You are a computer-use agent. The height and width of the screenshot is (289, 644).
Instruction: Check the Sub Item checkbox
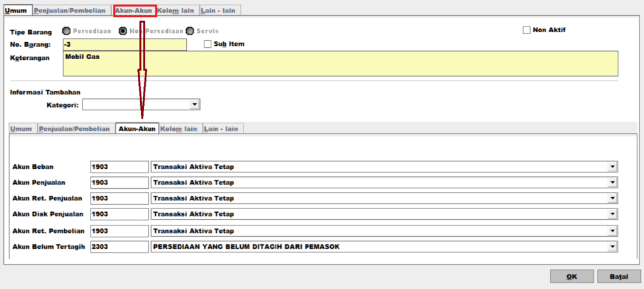click(208, 44)
